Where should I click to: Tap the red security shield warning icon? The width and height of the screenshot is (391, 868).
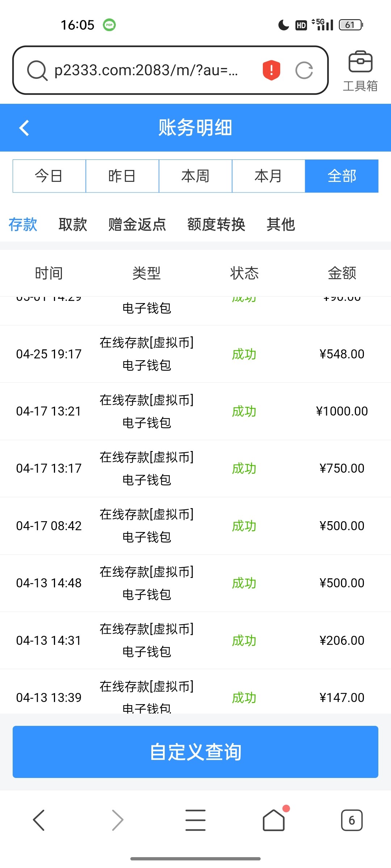click(x=271, y=70)
